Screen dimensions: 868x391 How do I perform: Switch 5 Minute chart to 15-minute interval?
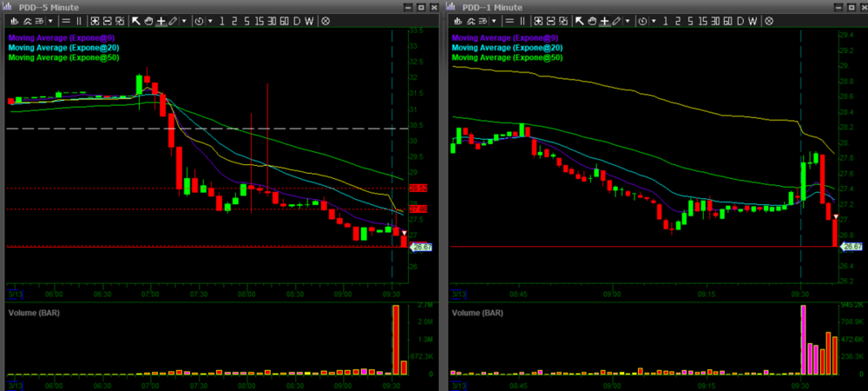point(259,20)
